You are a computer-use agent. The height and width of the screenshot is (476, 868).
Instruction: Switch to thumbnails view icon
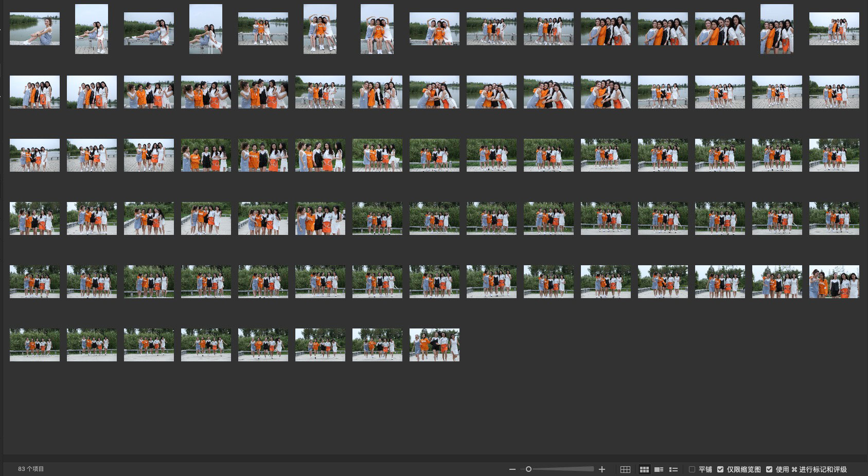click(x=644, y=469)
